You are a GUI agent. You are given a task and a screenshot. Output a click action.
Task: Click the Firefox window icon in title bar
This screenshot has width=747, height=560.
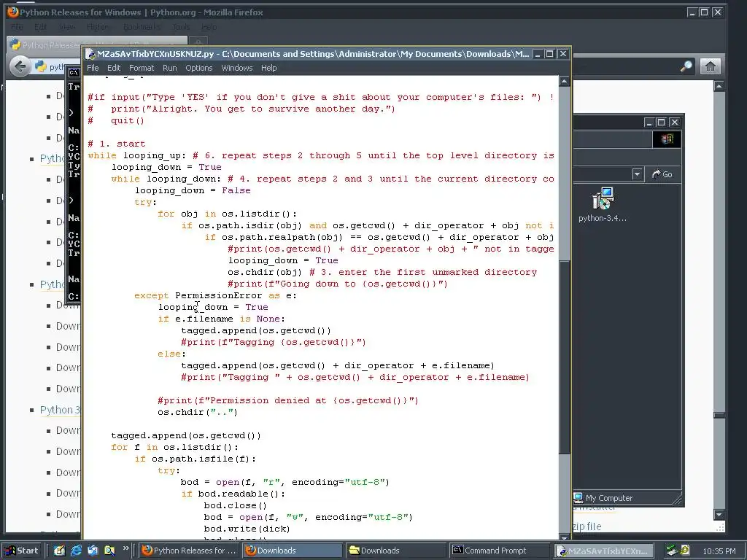tap(13, 12)
